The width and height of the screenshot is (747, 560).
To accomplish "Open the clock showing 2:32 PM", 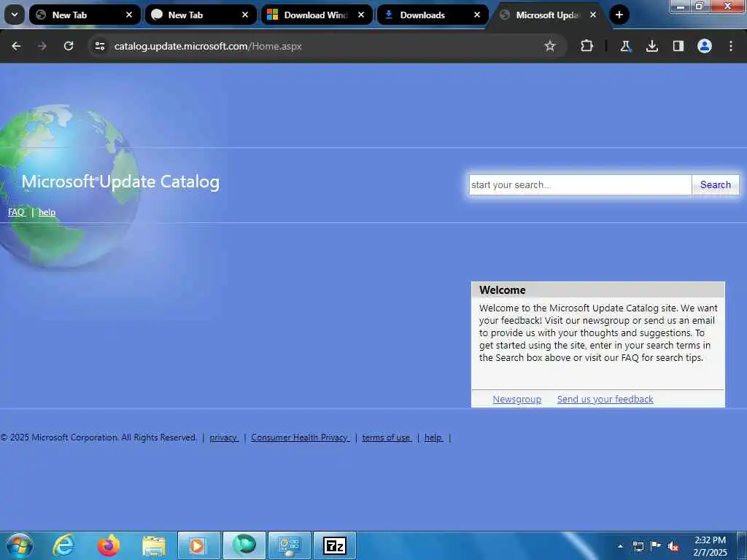I will (710, 546).
